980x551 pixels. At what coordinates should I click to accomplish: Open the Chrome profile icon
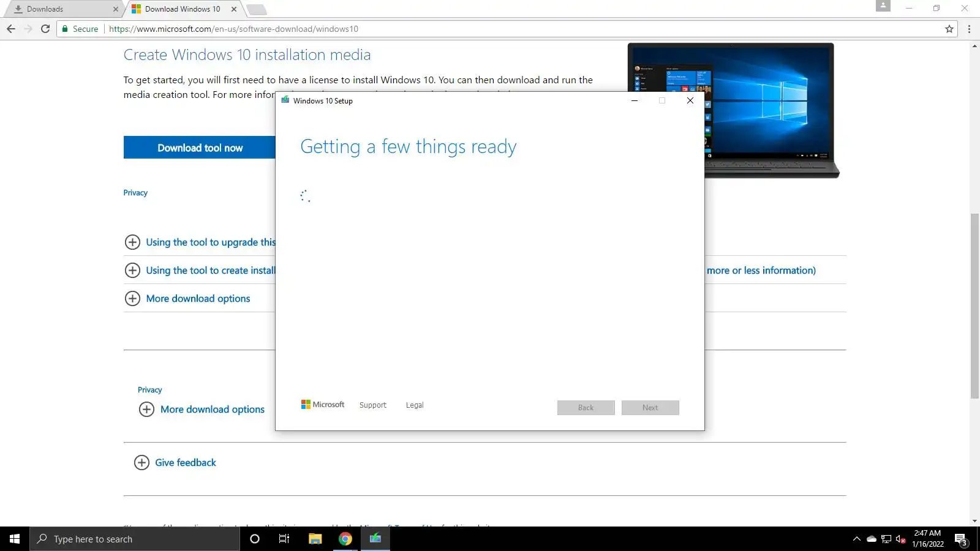click(x=883, y=6)
